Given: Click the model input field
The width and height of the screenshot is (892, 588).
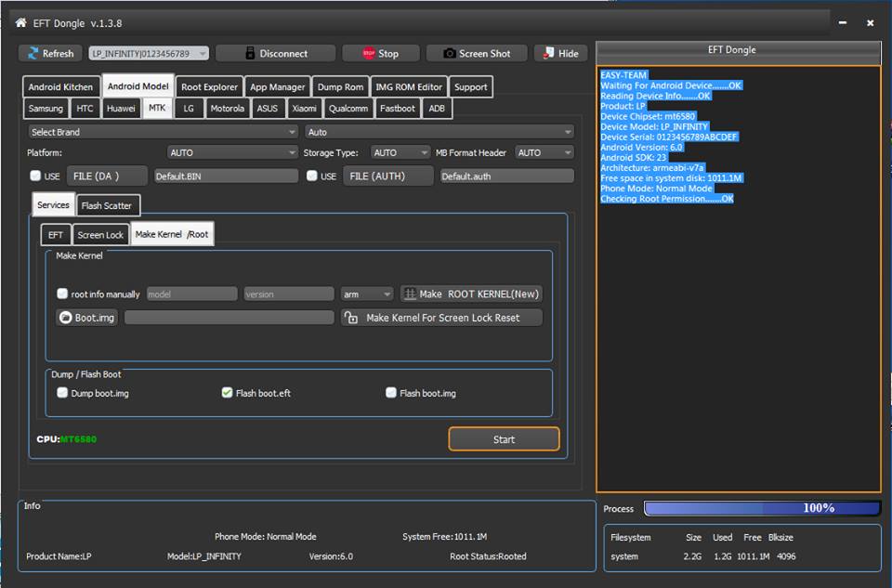Looking at the screenshot, I should [191, 294].
